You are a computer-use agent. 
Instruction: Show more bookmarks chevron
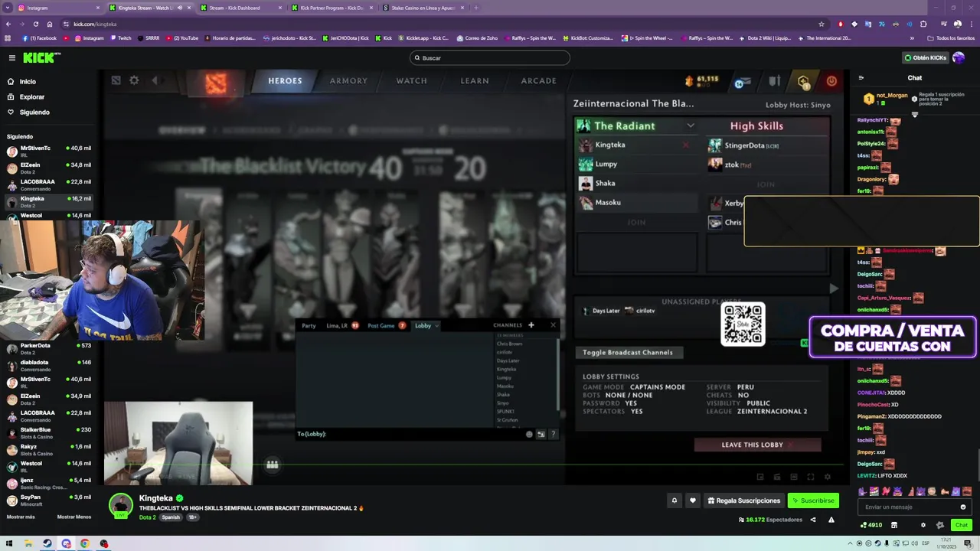click(x=912, y=37)
